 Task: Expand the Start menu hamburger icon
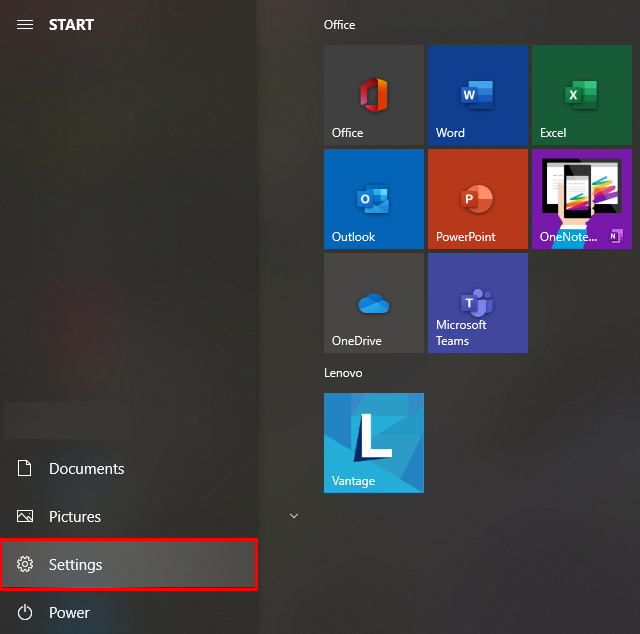click(25, 25)
